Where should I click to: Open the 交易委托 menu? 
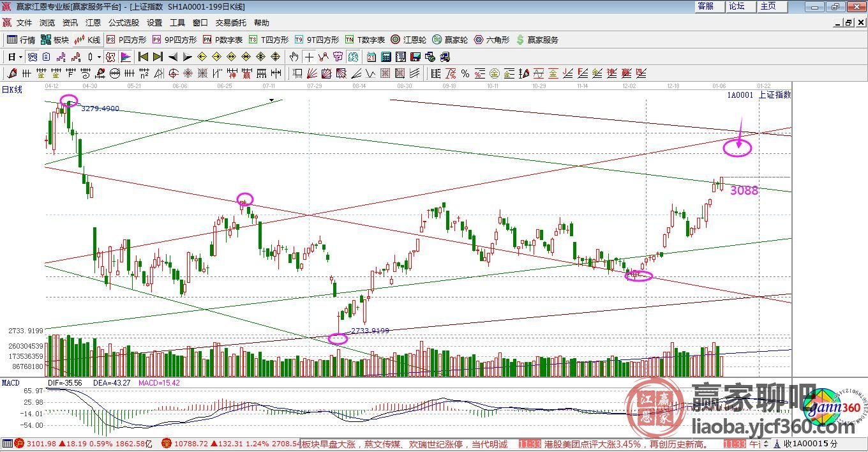230,22
